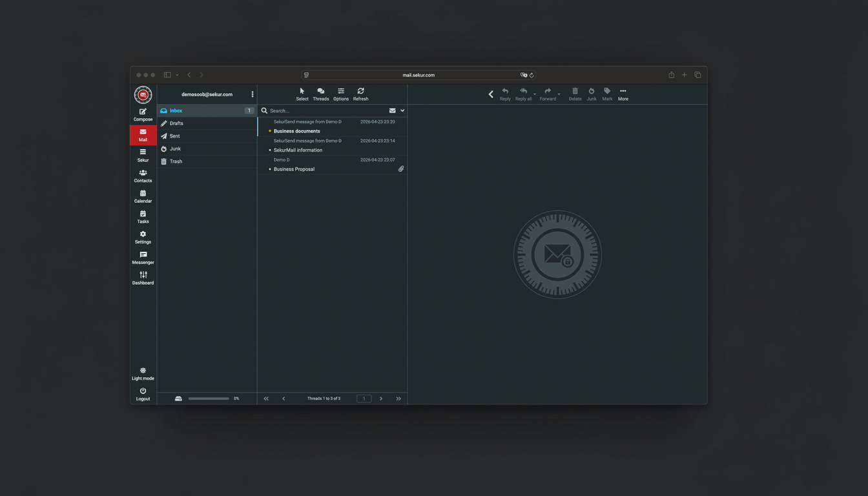The width and height of the screenshot is (868, 496).
Task: Click the Select tool in list toolbar
Action: click(302, 94)
